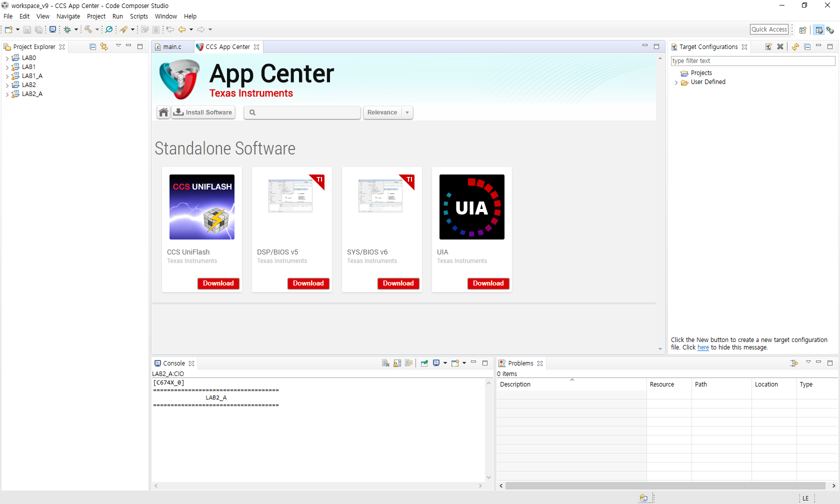Screen dimensions: 840x504
Task: Clear the Console output icon
Action: click(x=385, y=363)
